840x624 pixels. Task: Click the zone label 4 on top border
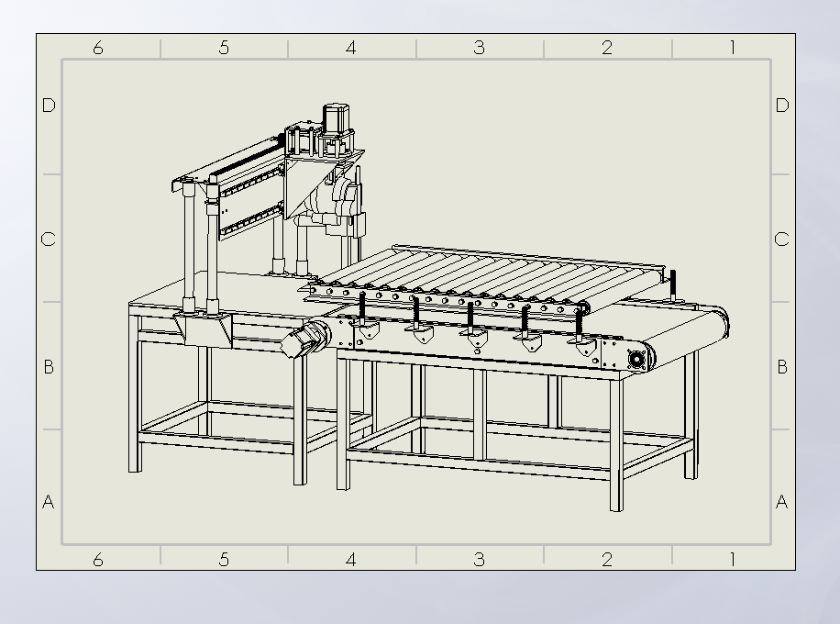tap(349, 47)
